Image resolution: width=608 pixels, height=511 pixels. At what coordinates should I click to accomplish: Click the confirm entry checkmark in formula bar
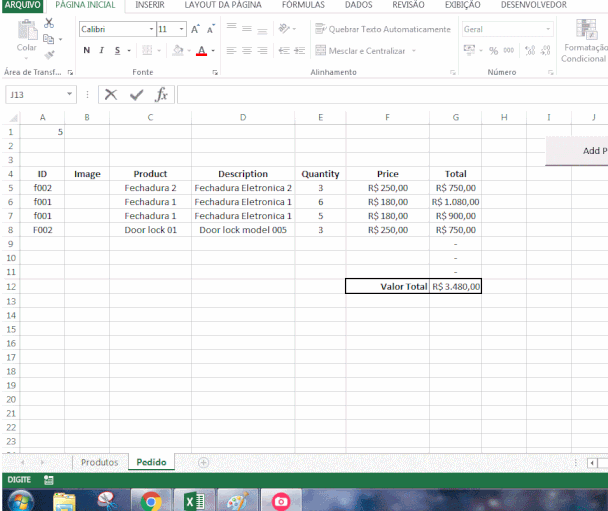136,94
